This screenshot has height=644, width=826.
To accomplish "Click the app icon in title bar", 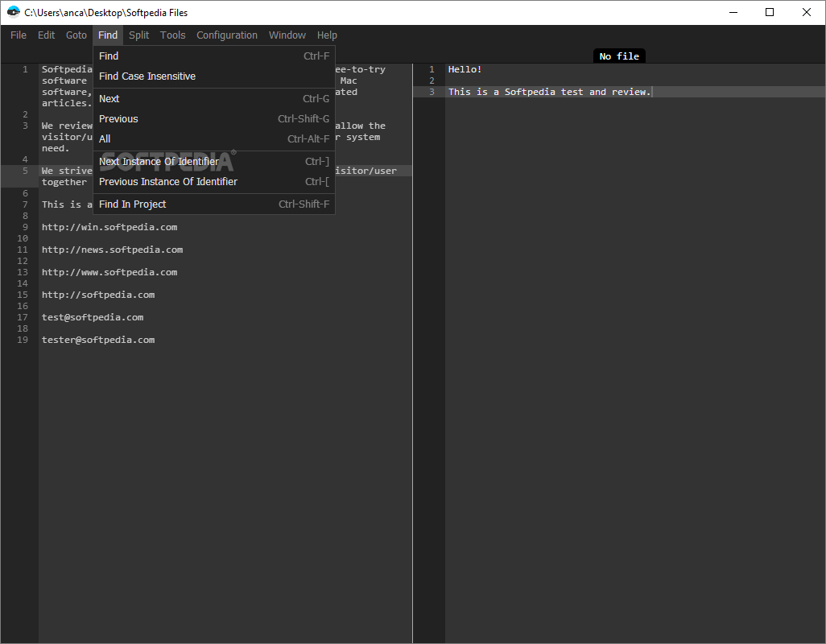I will (13, 12).
